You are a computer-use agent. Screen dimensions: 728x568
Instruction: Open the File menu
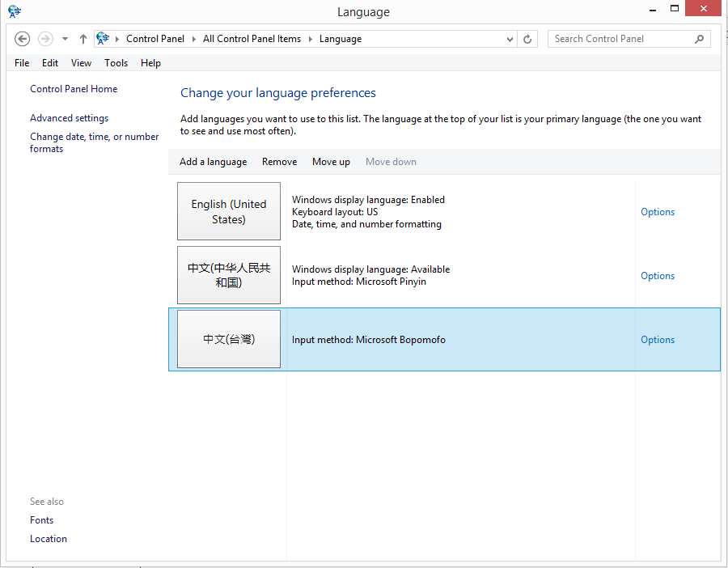point(22,63)
